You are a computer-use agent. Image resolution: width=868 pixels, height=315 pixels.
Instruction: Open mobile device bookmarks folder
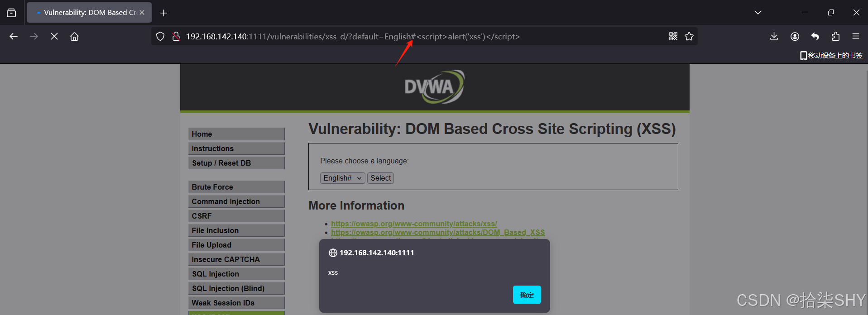[x=831, y=55]
